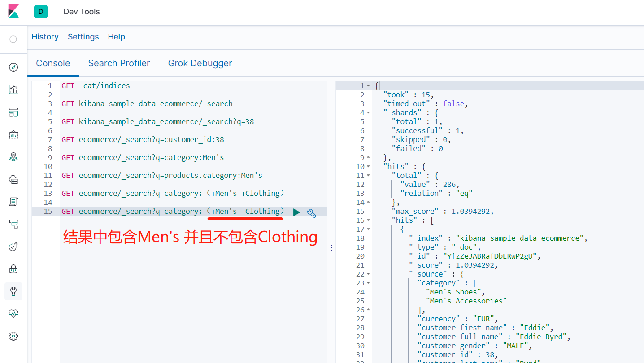The image size is (644, 363).
Task: Collapse the inner "hits" array on line 16
Action: (x=369, y=220)
